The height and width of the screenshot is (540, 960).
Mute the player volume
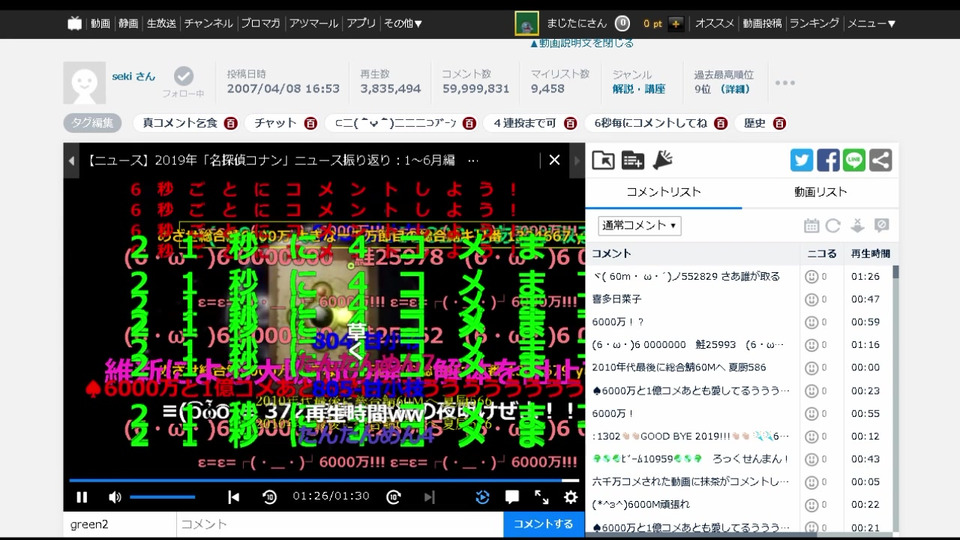(x=115, y=497)
